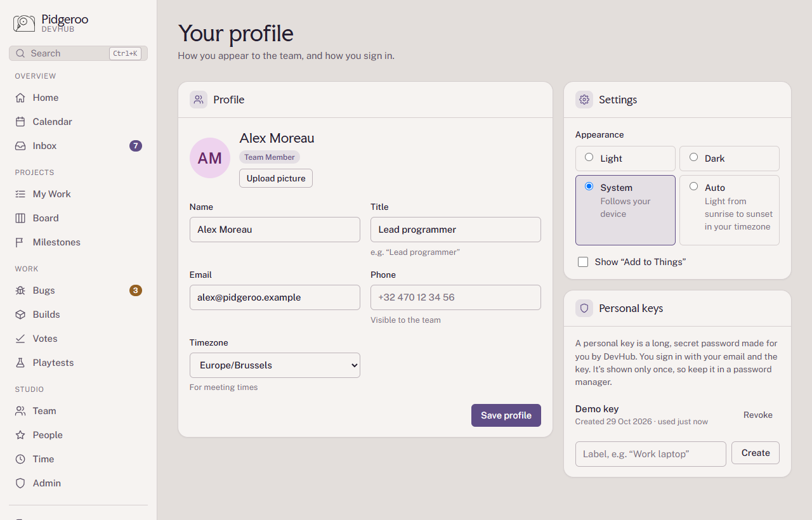Click the Personal keys shield icon
This screenshot has height=520, width=812.
pyautogui.click(x=584, y=308)
